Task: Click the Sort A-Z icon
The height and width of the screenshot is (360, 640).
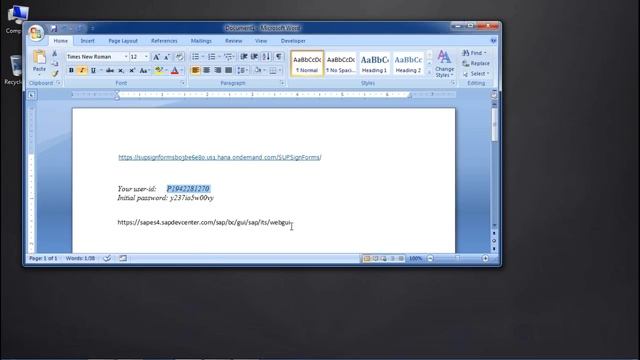Action: point(266,57)
